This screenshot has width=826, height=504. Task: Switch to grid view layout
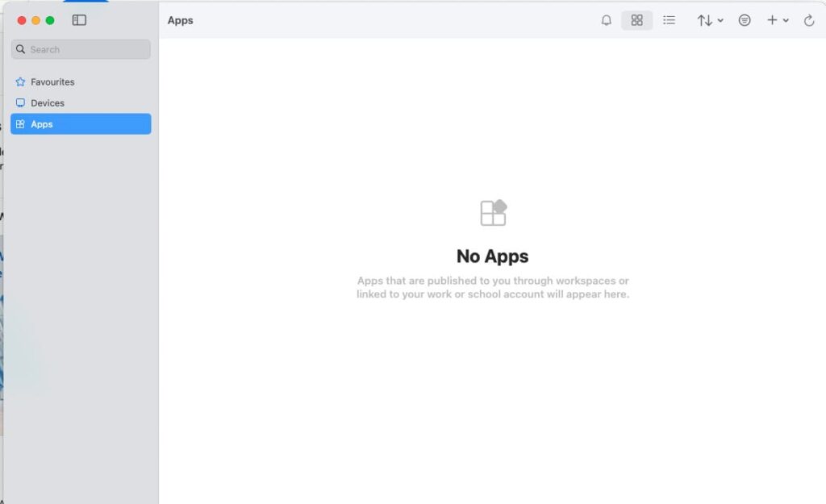636,20
